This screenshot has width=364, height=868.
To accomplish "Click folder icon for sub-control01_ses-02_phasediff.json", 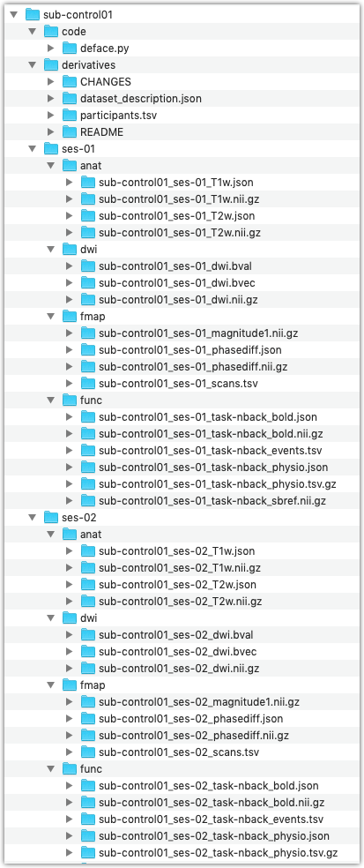I will coord(88,719).
